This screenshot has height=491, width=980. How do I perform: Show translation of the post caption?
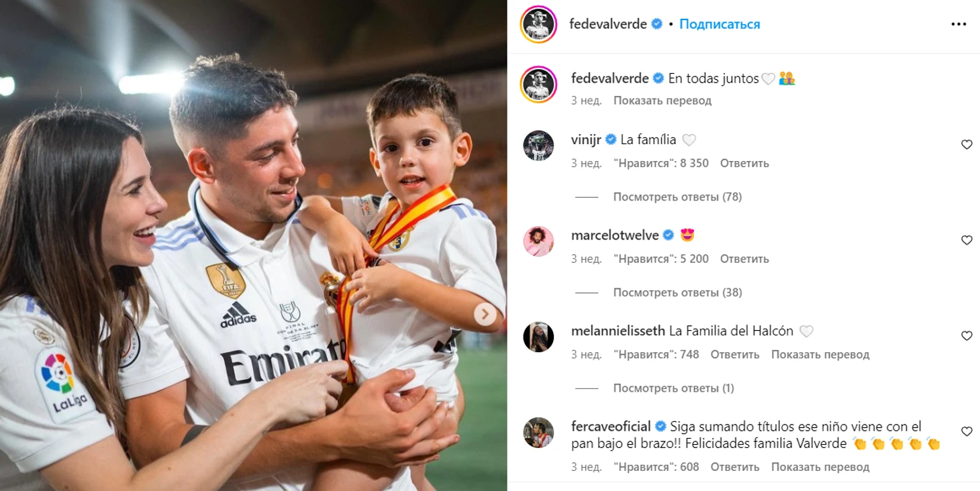point(662,101)
